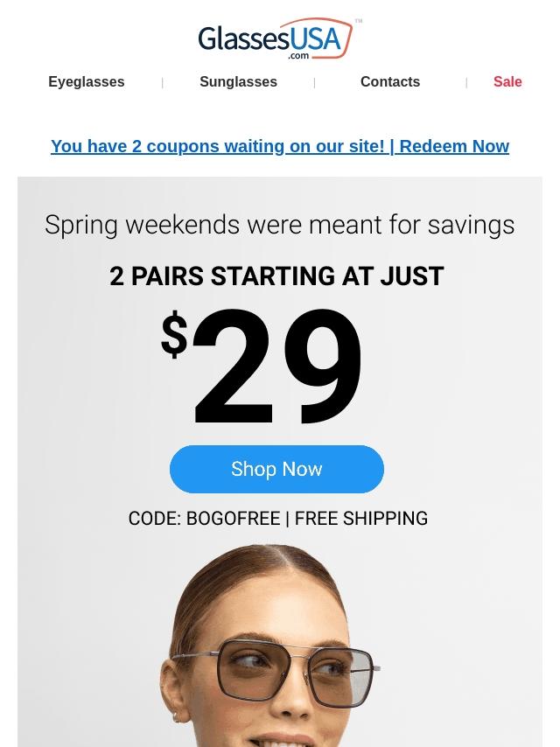Open the red Sale link

pyautogui.click(x=507, y=82)
